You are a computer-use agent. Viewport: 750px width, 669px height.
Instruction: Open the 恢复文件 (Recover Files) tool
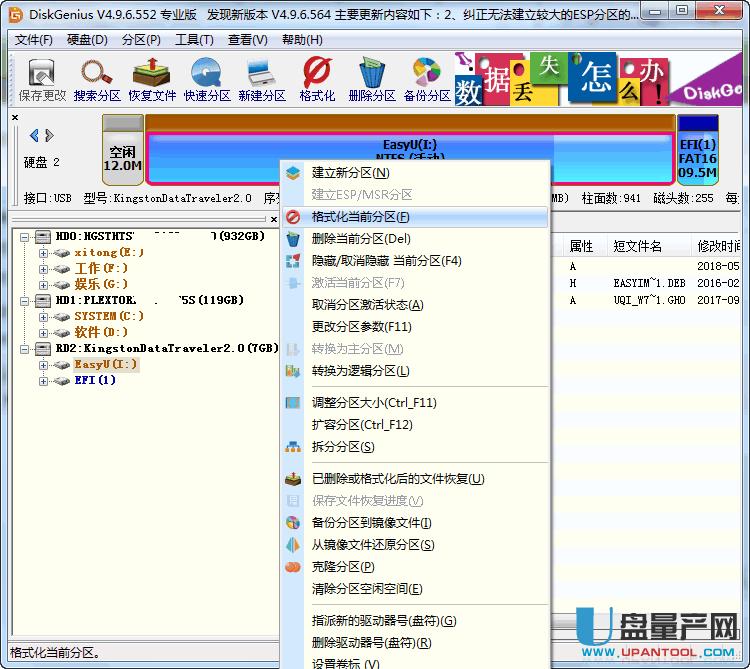pyautogui.click(x=152, y=79)
